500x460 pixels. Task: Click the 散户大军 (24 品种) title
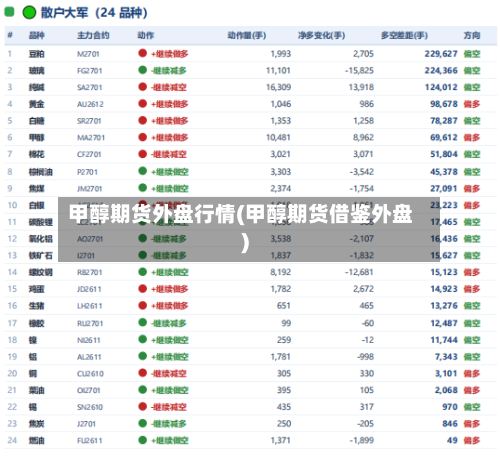point(94,13)
